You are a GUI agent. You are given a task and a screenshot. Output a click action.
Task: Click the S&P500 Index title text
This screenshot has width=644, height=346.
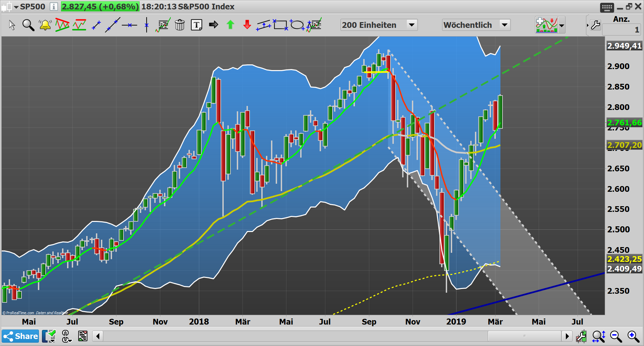206,6
